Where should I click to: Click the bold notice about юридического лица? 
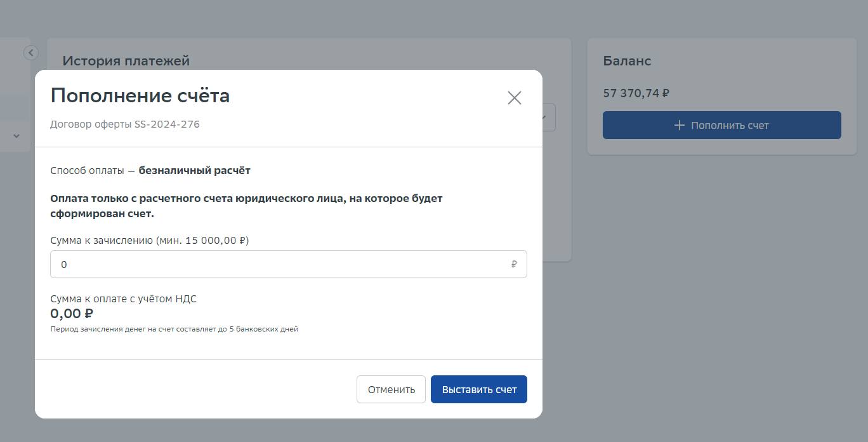pyautogui.click(x=246, y=206)
